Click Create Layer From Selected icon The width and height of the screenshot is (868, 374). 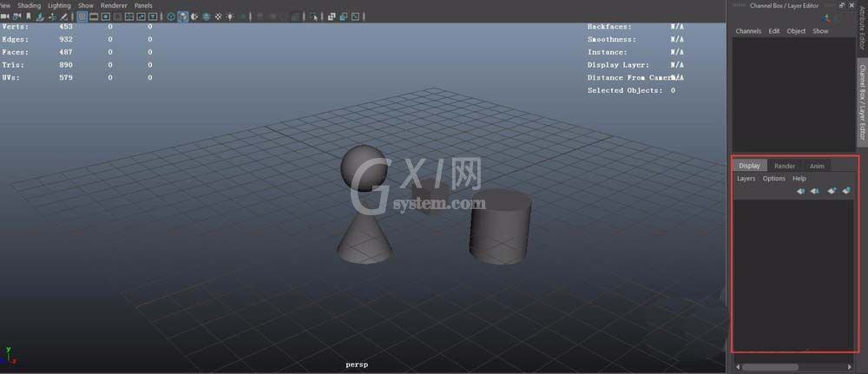click(845, 191)
